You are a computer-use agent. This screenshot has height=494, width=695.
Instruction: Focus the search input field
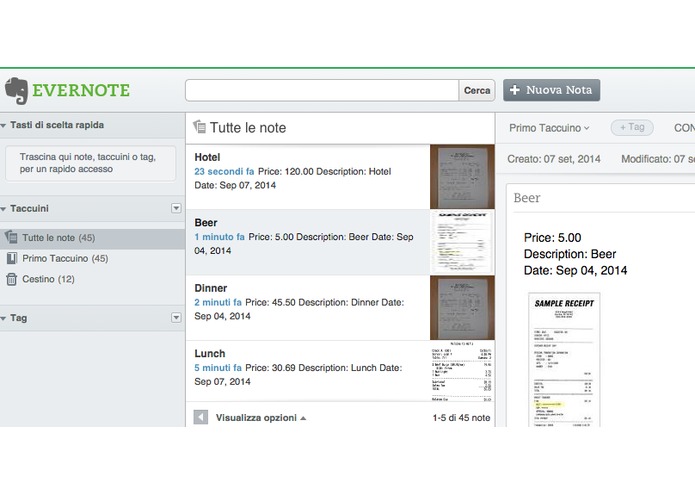(x=322, y=90)
